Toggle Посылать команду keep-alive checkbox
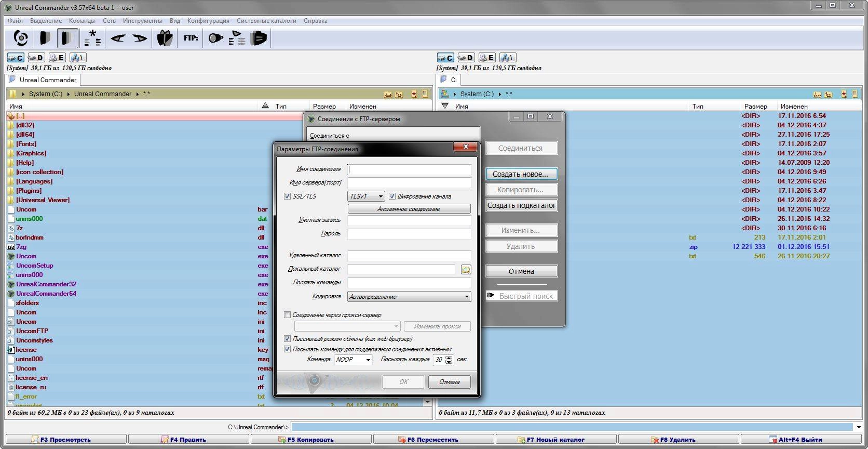This screenshot has height=449, width=868. click(x=287, y=349)
